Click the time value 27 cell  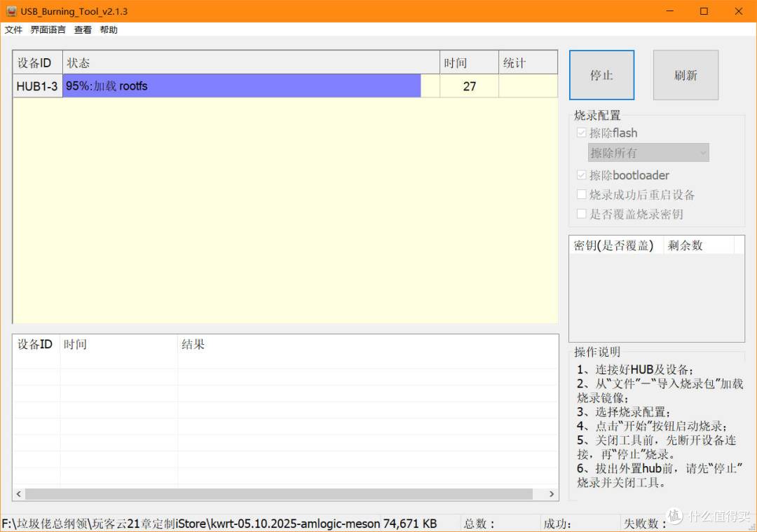coord(469,86)
